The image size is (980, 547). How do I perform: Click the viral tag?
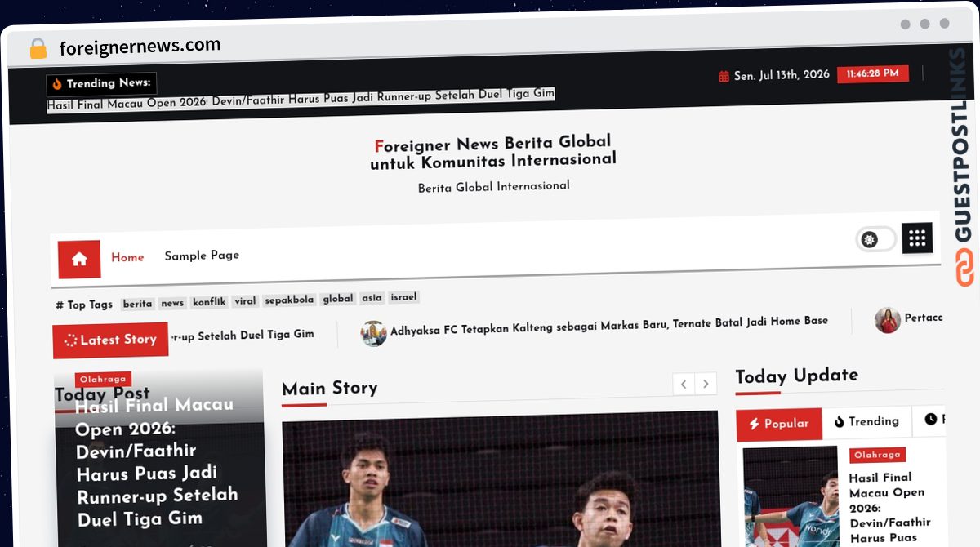(245, 301)
